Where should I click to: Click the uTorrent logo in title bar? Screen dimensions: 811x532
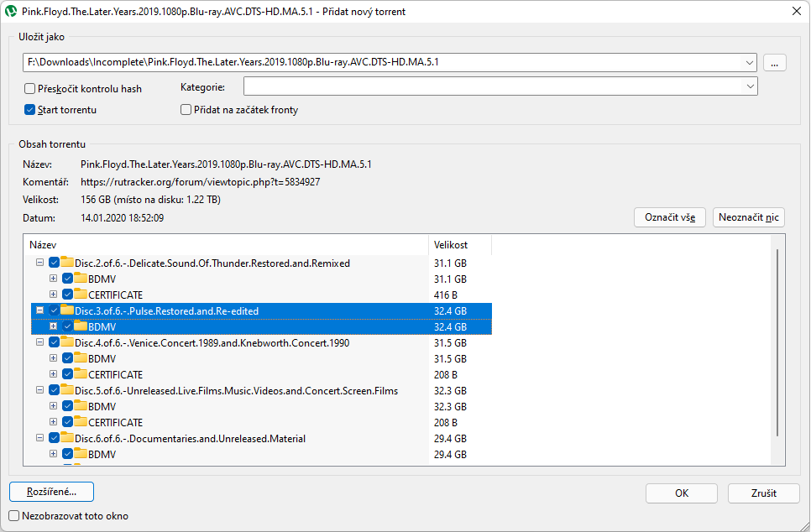coord(11,12)
